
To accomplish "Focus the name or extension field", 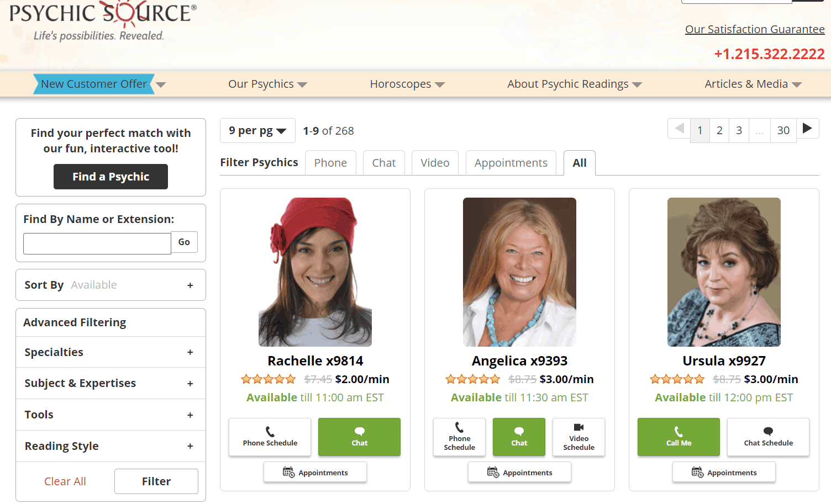I will pyautogui.click(x=97, y=243).
